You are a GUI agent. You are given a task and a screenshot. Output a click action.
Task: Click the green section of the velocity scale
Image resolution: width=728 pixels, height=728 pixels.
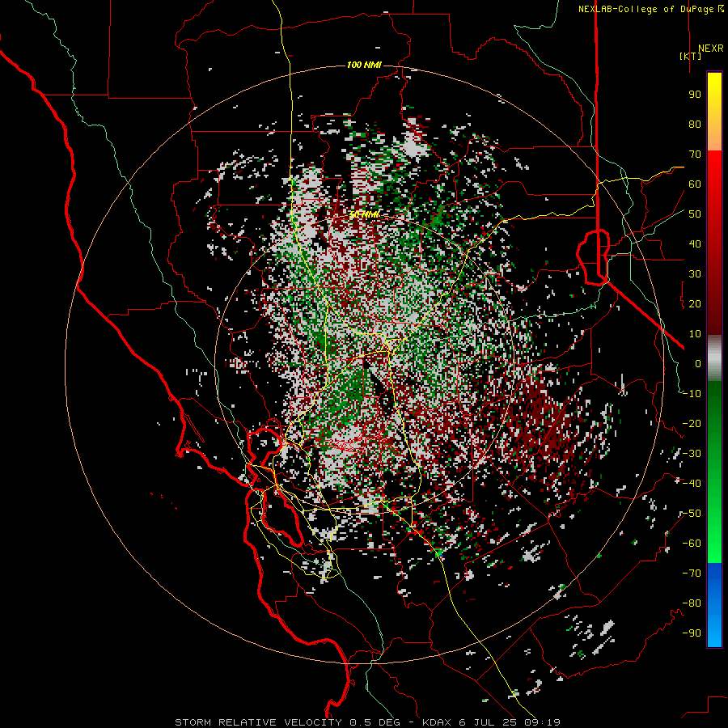pos(714,472)
